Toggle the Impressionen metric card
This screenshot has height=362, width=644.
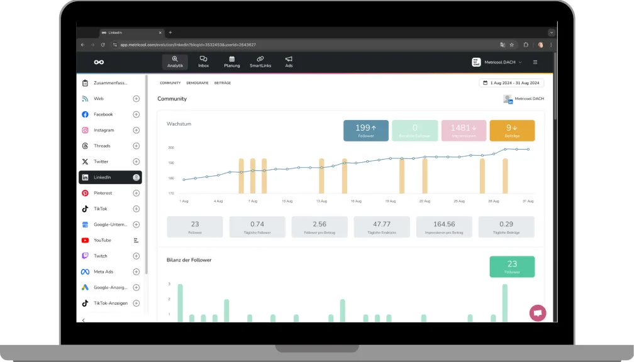click(x=464, y=131)
